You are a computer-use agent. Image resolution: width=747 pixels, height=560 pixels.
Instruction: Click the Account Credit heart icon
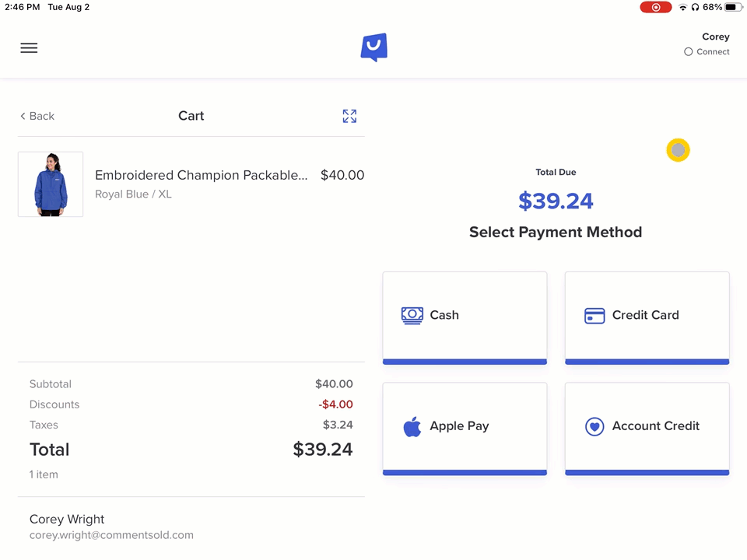coord(594,426)
